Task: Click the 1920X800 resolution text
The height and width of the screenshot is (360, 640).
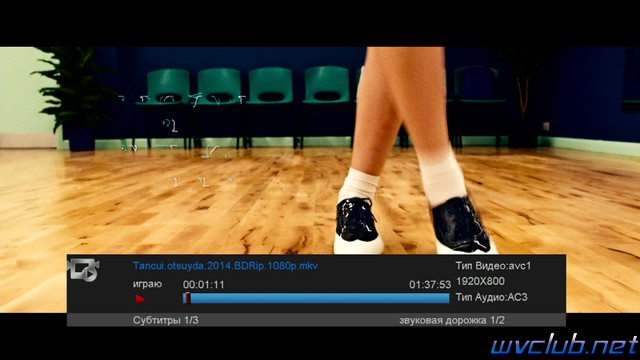Action: 480,281
